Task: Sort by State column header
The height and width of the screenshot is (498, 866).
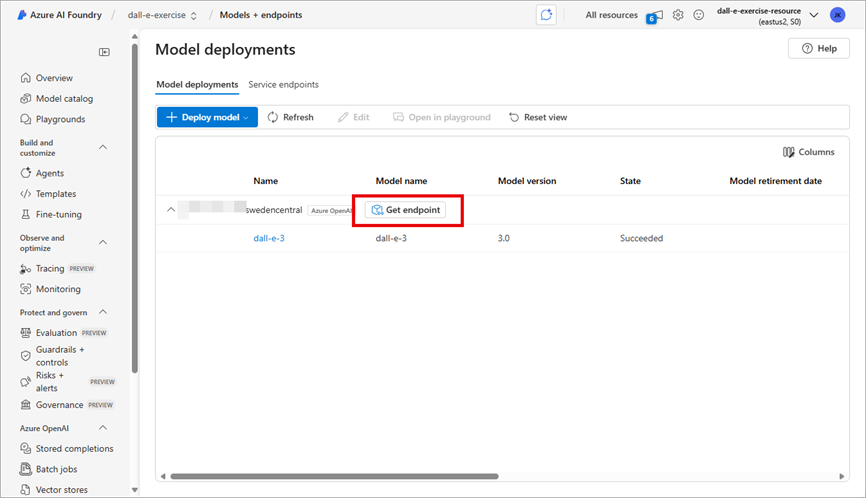Action: click(x=630, y=181)
